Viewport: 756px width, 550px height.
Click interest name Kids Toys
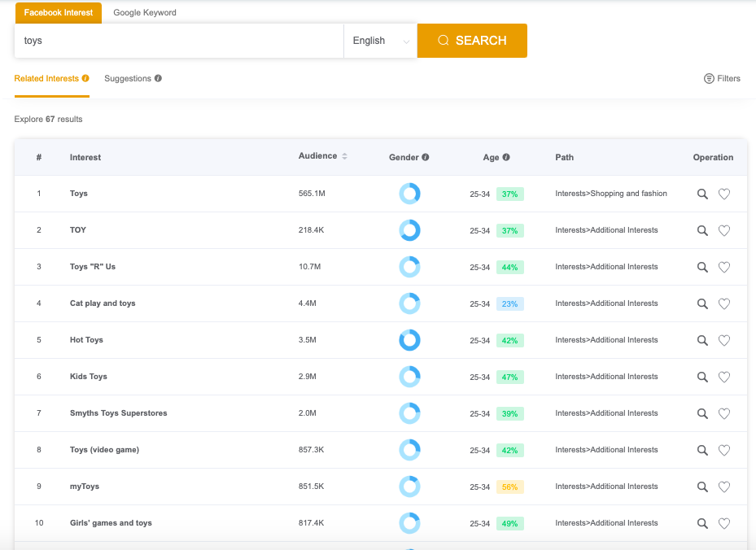tap(88, 377)
